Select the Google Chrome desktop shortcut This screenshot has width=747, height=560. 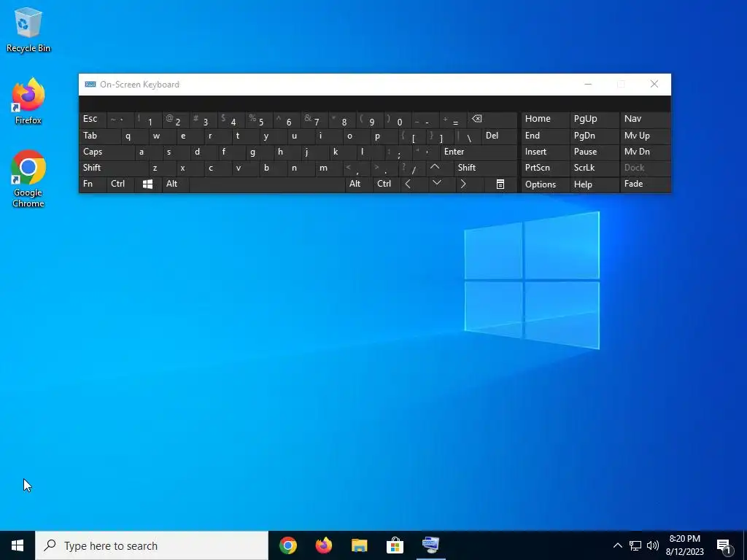(28, 179)
